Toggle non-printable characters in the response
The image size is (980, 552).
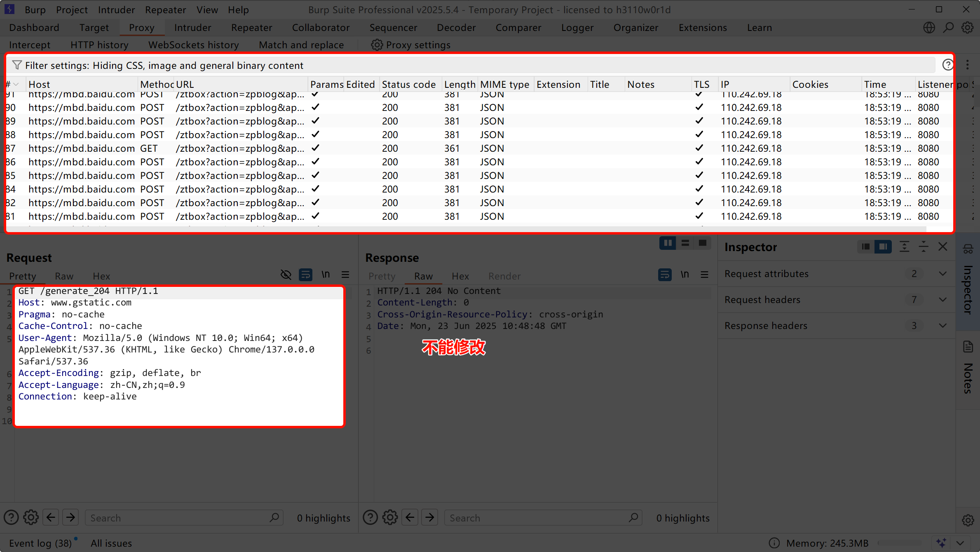click(685, 275)
